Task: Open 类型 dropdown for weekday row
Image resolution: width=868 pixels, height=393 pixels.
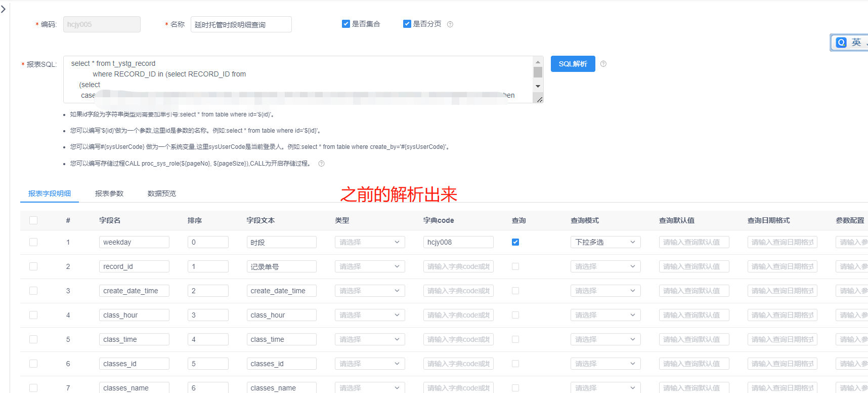Action: click(370, 242)
